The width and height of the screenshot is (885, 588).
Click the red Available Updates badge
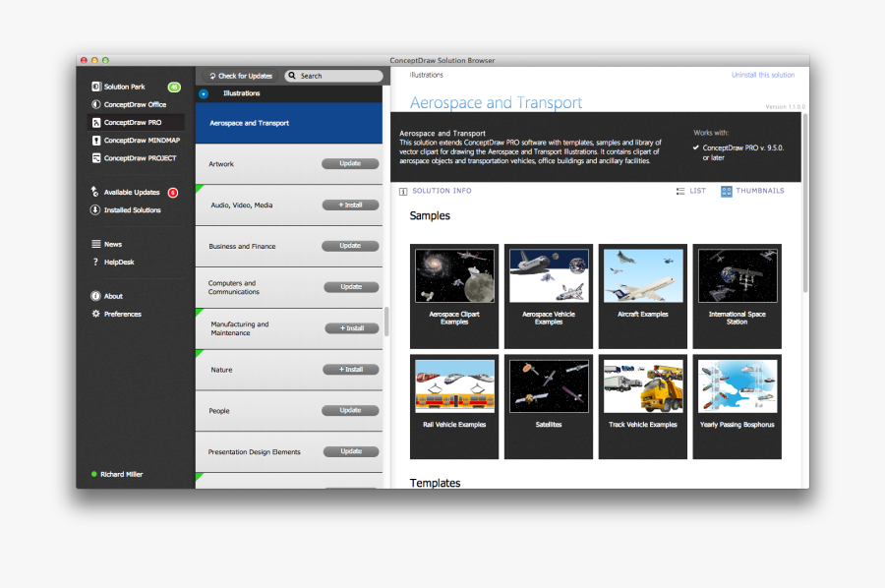[x=173, y=193]
